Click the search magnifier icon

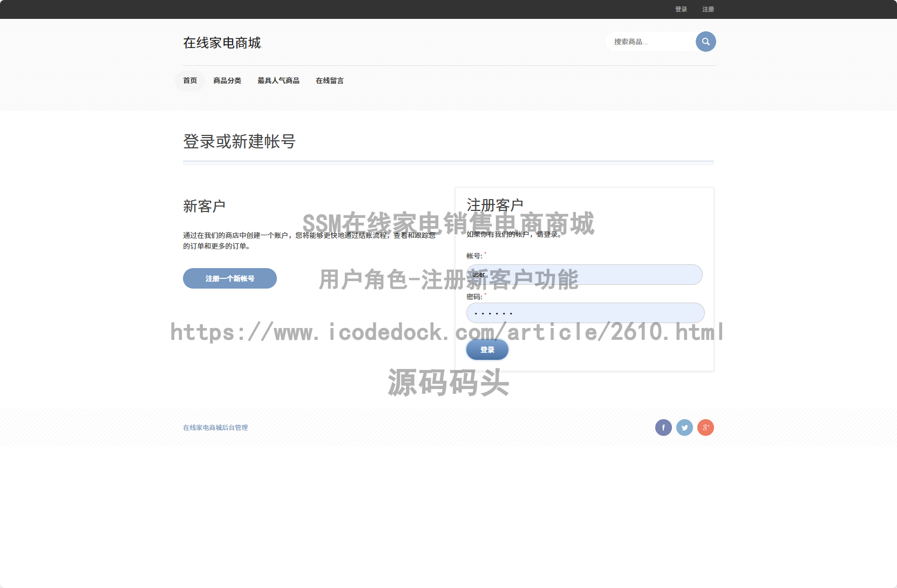tap(706, 42)
